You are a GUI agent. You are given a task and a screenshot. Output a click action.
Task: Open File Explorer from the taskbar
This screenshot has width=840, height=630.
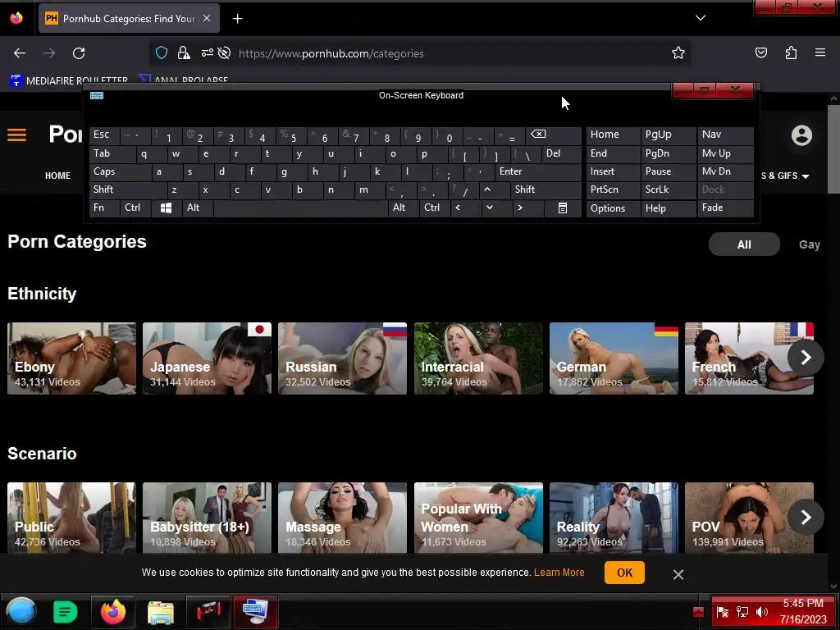click(x=160, y=611)
